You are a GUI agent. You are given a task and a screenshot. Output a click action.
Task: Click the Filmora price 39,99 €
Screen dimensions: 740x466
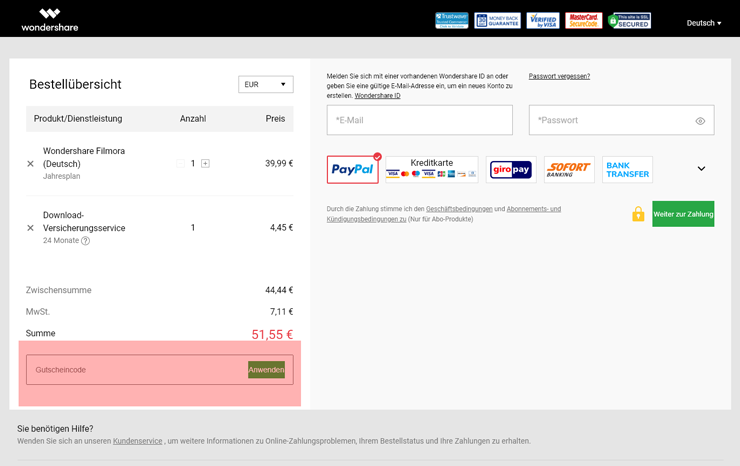click(279, 163)
